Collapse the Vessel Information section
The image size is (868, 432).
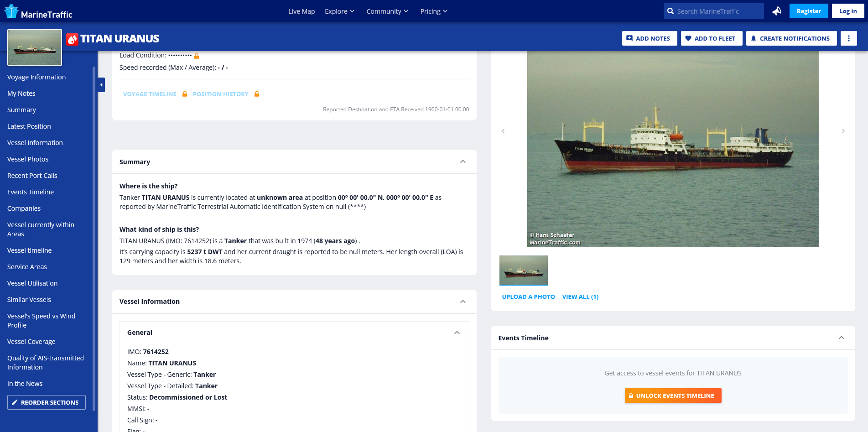pos(463,302)
